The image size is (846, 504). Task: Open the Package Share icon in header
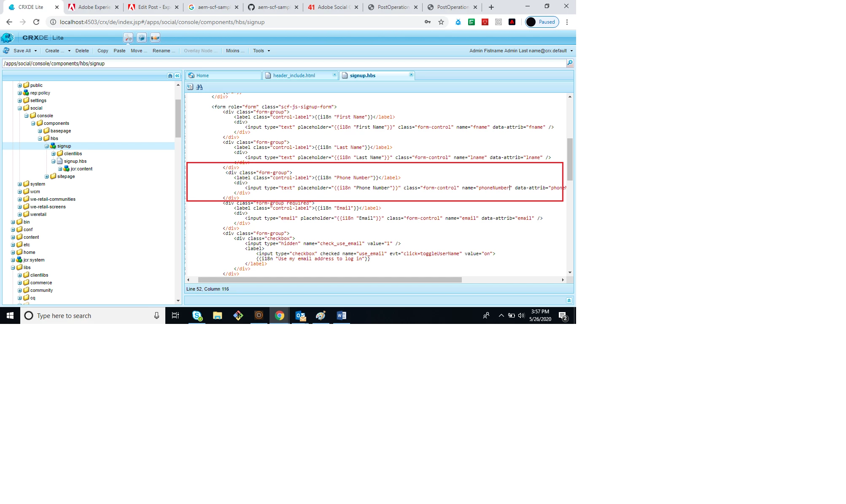(155, 38)
